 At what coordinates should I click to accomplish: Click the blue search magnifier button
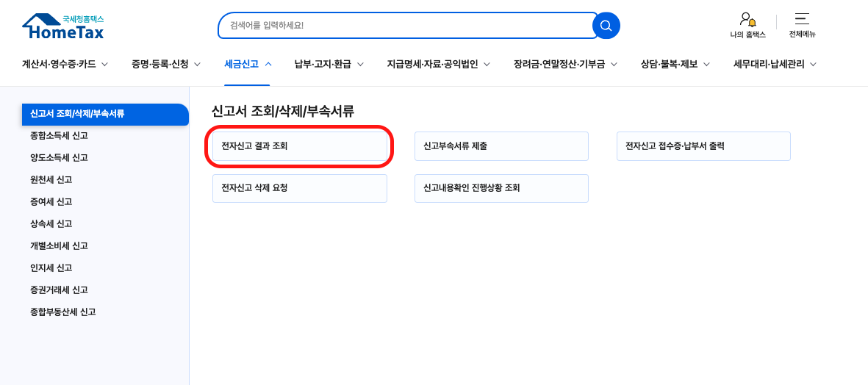[x=606, y=26]
